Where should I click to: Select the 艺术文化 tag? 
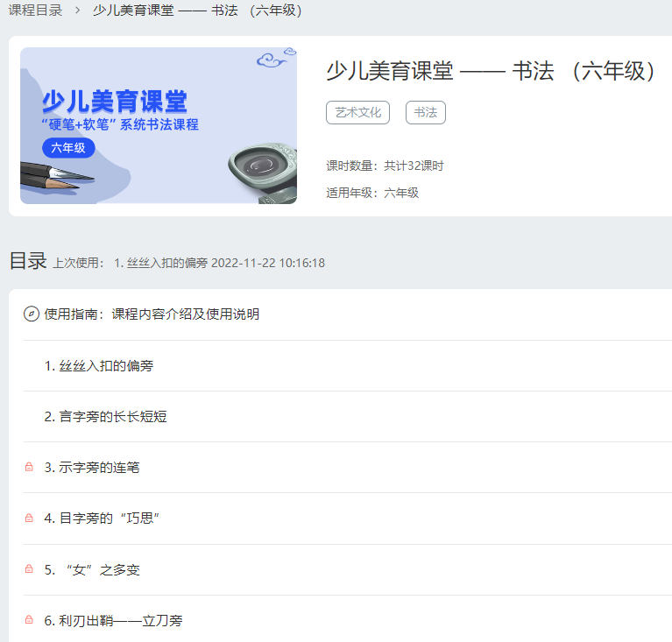coord(357,112)
